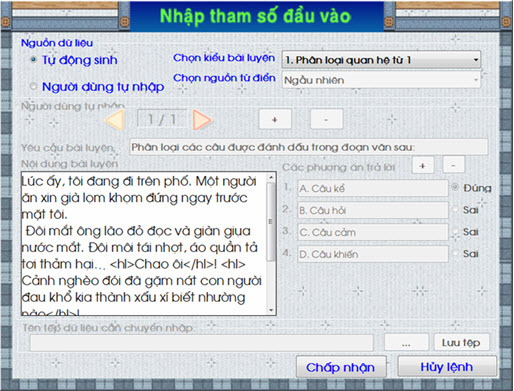
Task: Mark answer B. Câu hỏi radio button
Action: coord(455,209)
